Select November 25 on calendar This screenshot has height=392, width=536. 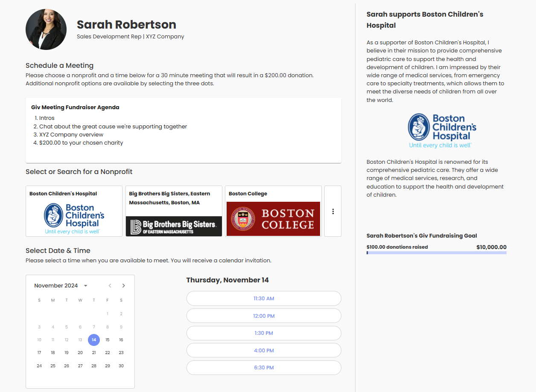[x=53, y=366]
